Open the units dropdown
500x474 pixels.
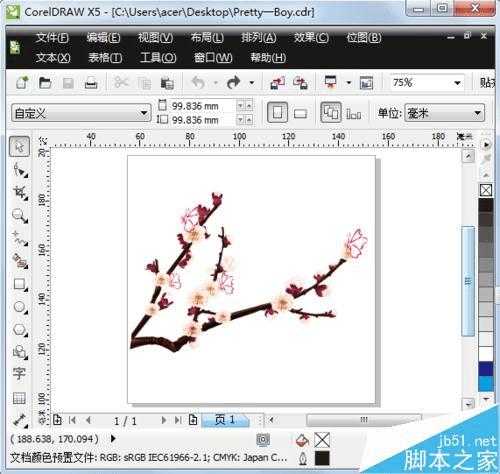point(444,113)
